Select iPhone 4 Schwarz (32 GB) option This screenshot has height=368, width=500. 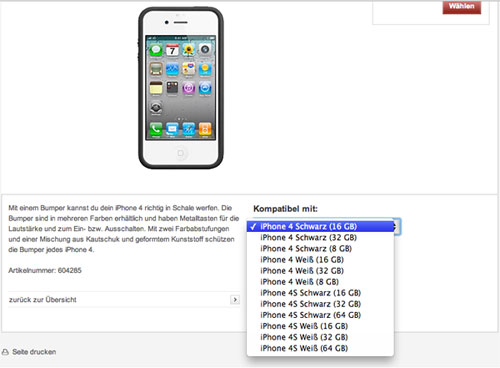point(320,237)
